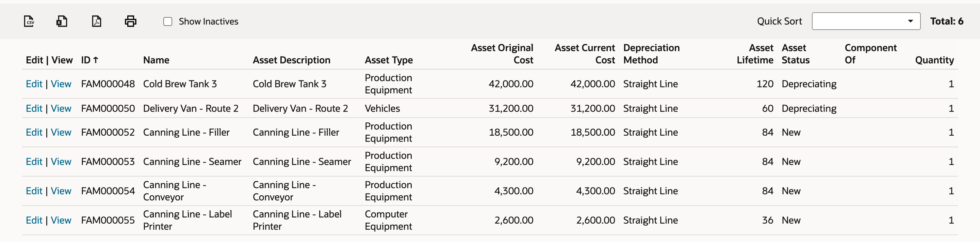Screen dimensions: 980x242
Task: Sort by Component Of header
Action: [870, 54]
